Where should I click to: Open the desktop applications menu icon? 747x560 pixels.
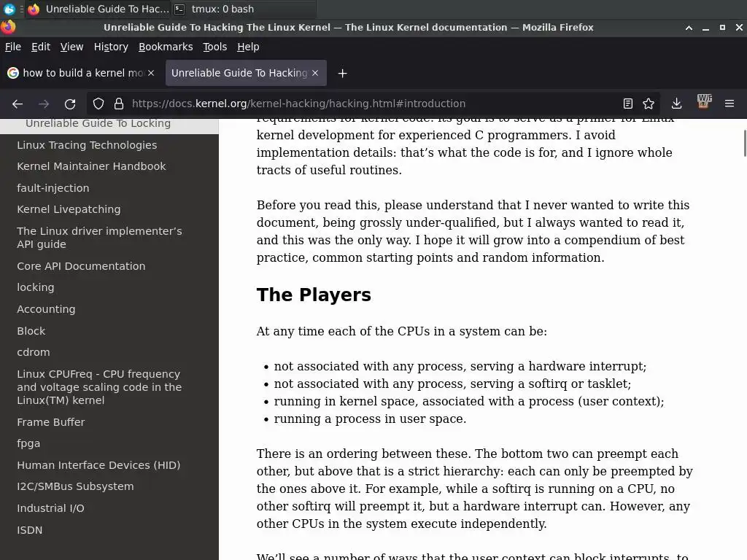pyautogui.click(x=9, y=9)
